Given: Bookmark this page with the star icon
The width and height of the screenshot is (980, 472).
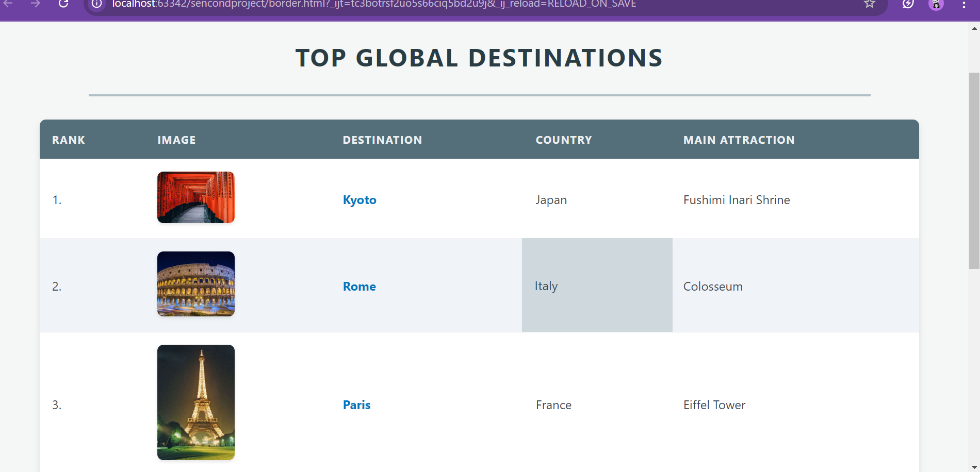Looking at the screenshot, I should (x=870, y=4).
